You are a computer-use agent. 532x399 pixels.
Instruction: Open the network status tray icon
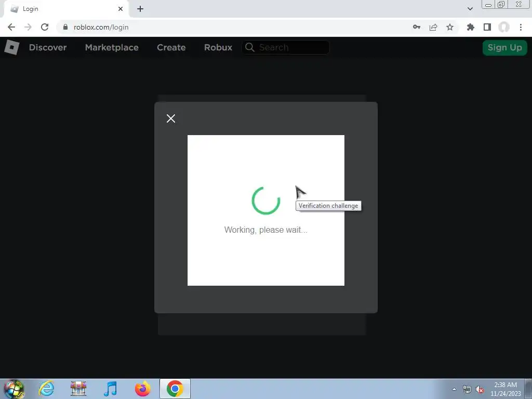(467, 389)
